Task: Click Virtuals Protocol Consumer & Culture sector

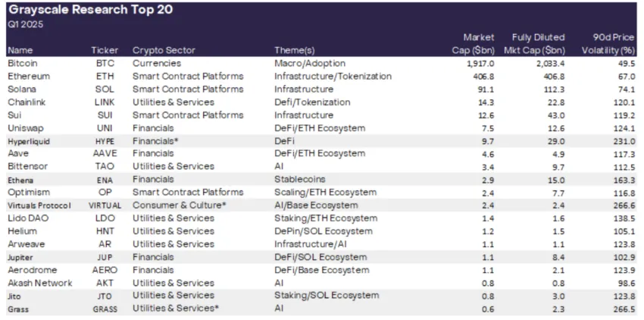Action: pos(179,205)
